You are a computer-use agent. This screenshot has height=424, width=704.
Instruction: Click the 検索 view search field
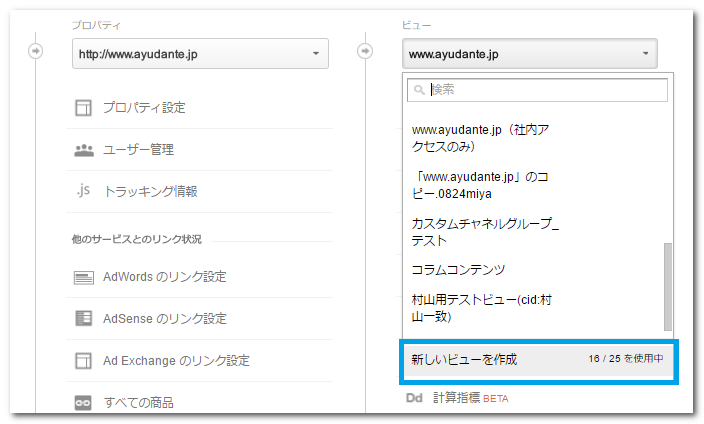(537, 90)
